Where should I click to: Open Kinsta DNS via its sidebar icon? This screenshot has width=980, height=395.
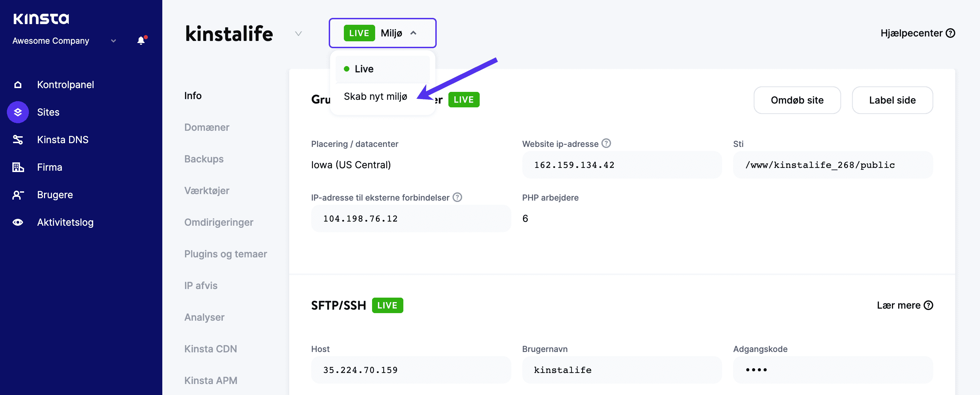[18, 140]
